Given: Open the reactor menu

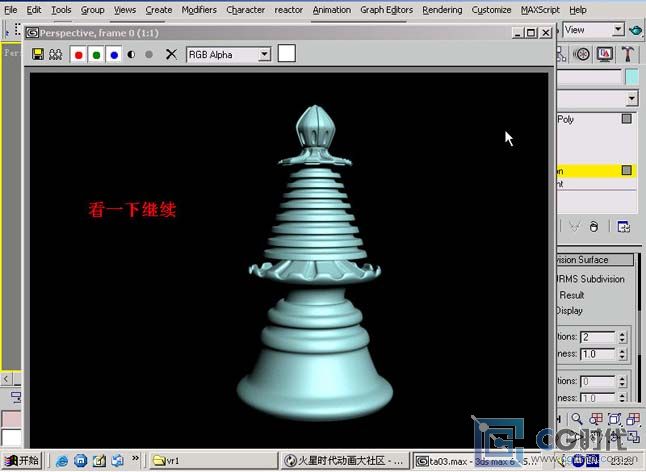Looking at the screenshot, I should click(x=288, y=10).
